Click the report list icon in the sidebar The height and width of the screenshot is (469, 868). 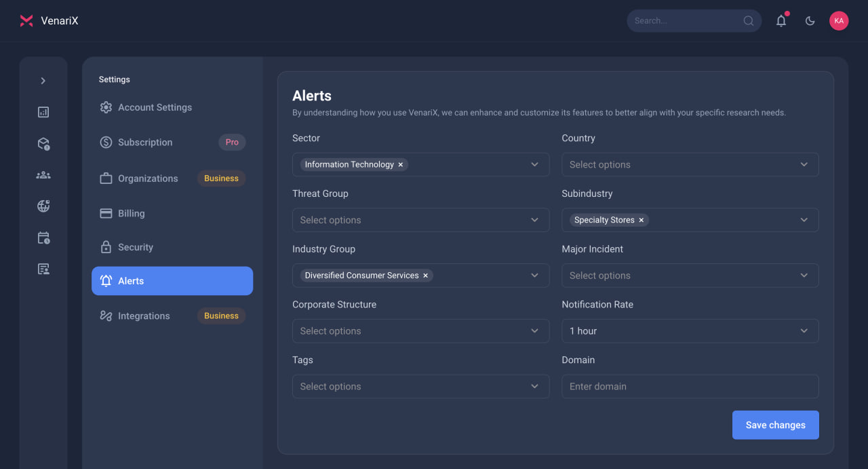pos(43,269)
